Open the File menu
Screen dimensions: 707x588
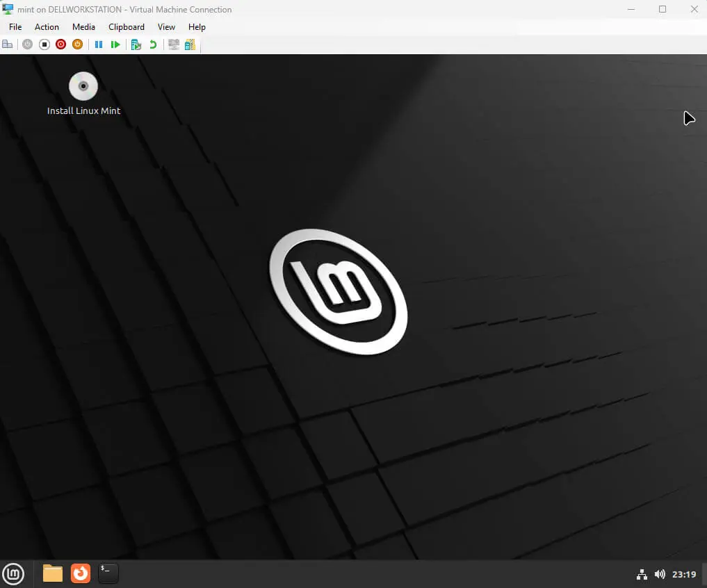click(15, 27)
